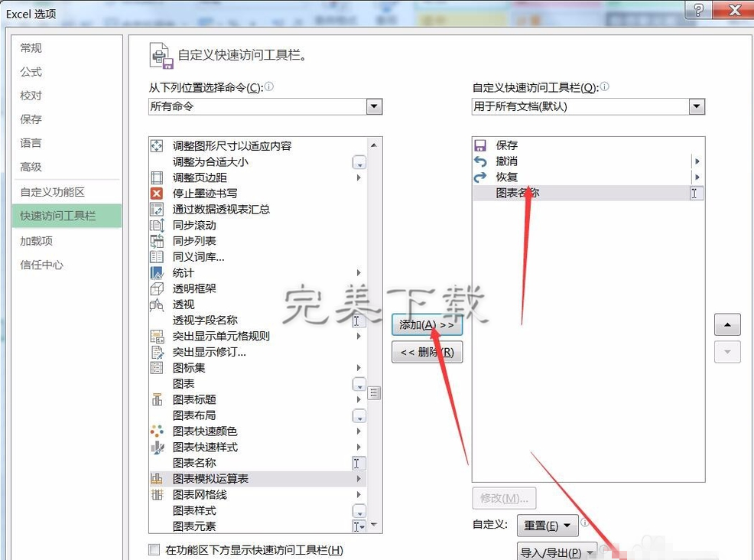Click info icon beside 自定义快速访问工具栏(Q)

tap(604, 86)
